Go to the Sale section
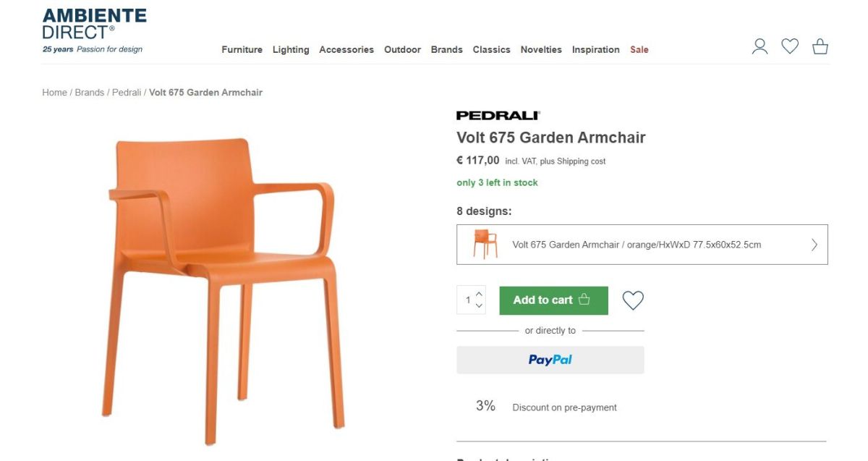Image resolution: width=868 pixels, height=461 pixels. coord(639,50)
